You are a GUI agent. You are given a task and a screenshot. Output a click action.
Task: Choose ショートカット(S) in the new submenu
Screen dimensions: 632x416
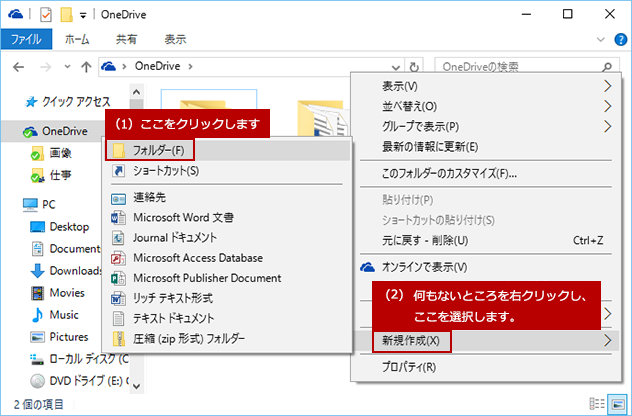[x=227, y=171]
